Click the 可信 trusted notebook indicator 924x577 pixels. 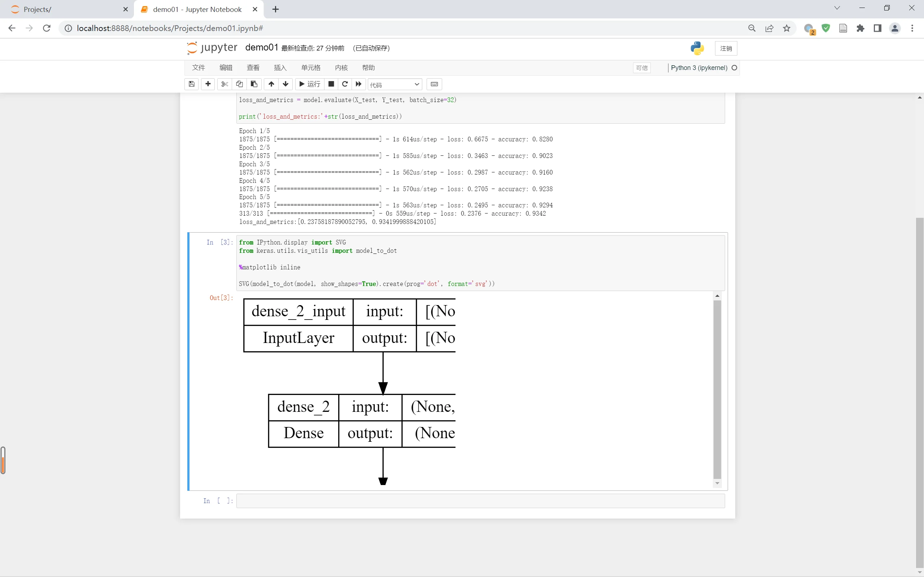pyautogui.click(x=641, y=68)
